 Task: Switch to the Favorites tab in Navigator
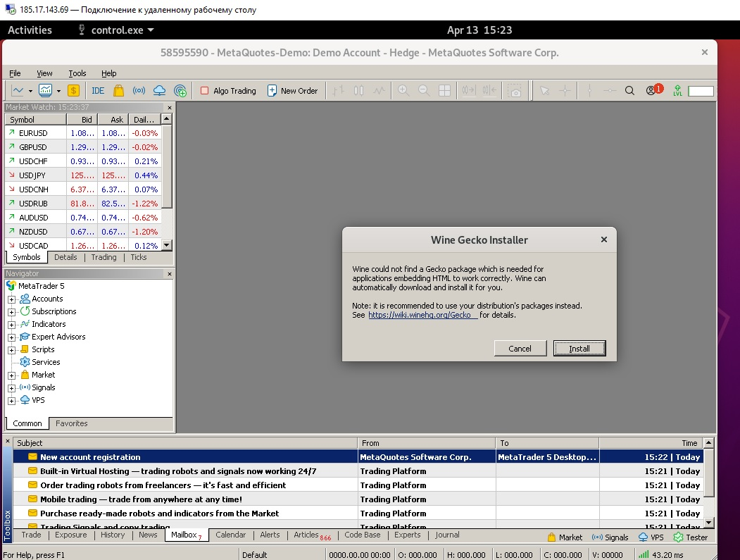click(x=71, y=423)
